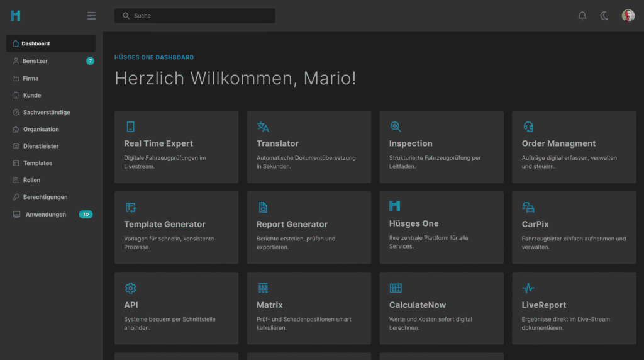Viewport: 644px width, 360px height.
Task: Open Kunde in the sidebar
Action: point(50,95)
